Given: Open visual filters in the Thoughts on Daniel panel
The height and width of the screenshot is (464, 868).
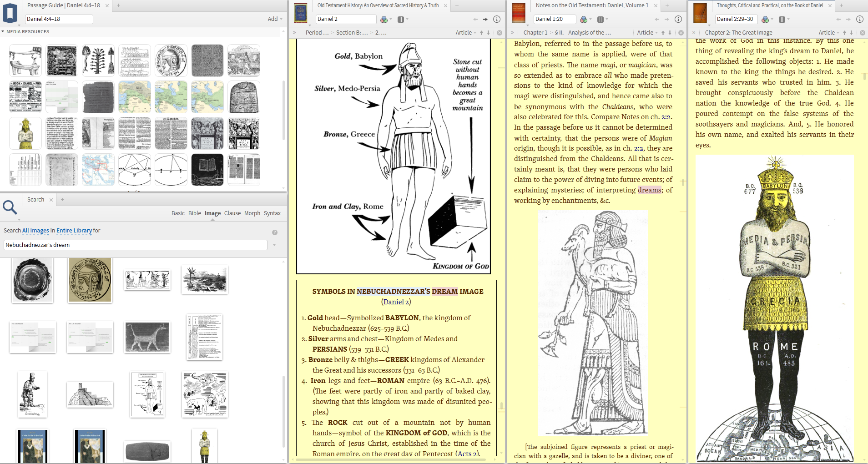Looking at the screenshot, I should point(767,19).
